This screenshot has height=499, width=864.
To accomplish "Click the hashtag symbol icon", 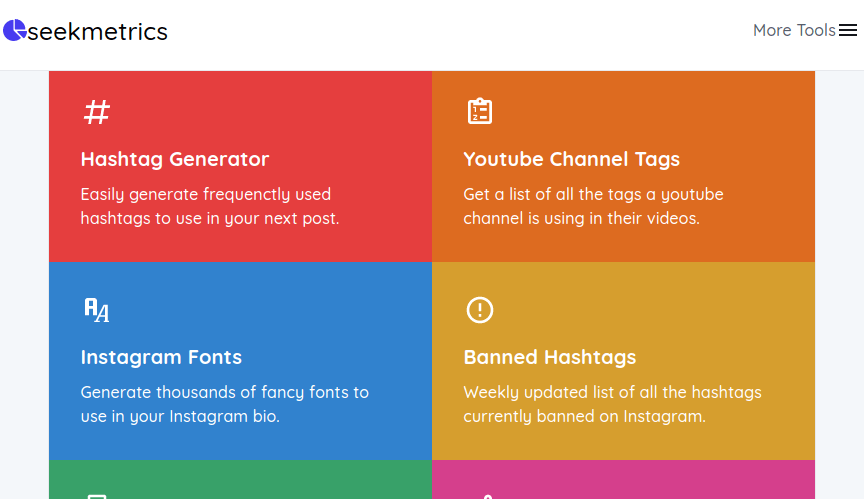I will 97,112.
